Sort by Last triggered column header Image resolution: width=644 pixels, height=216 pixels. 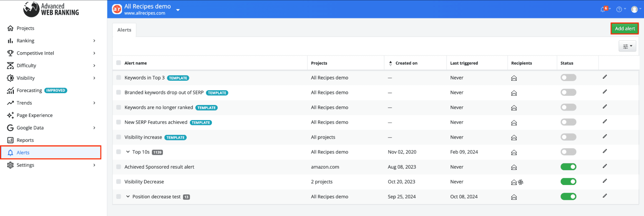(464, 63)
